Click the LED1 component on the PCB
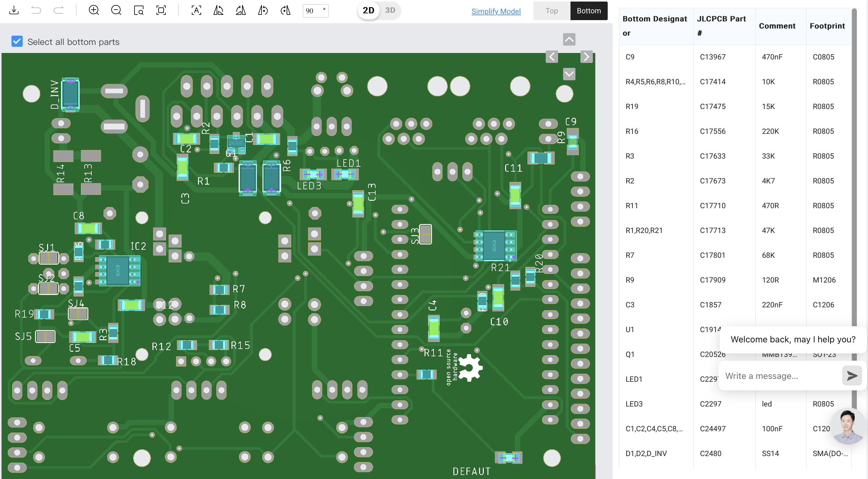Screen dimensions: 868x479 coord(345,174)
